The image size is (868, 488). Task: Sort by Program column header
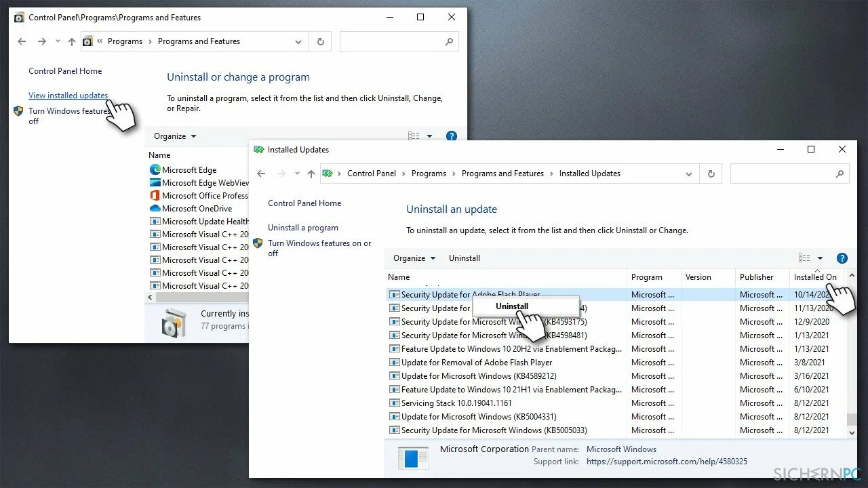647,277
